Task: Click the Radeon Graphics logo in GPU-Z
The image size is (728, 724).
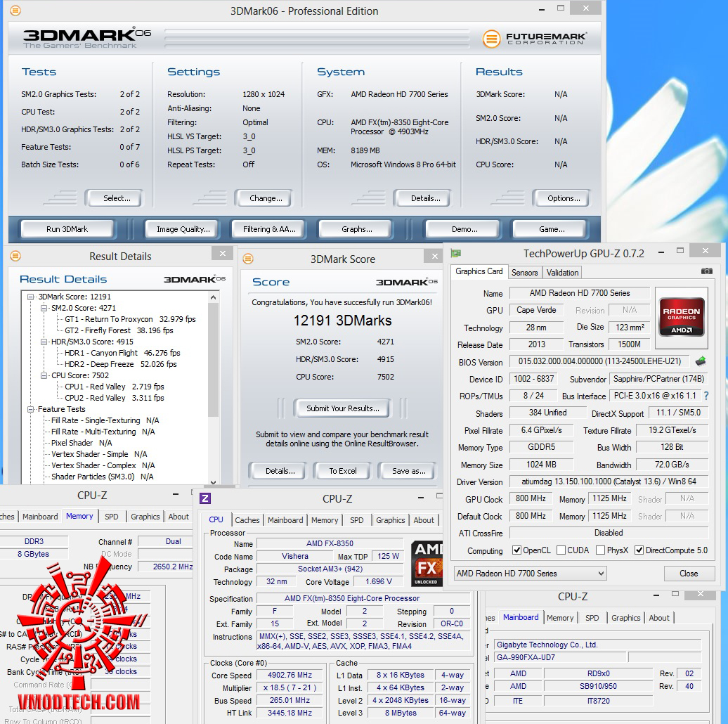Action: (x=681, y=318)
